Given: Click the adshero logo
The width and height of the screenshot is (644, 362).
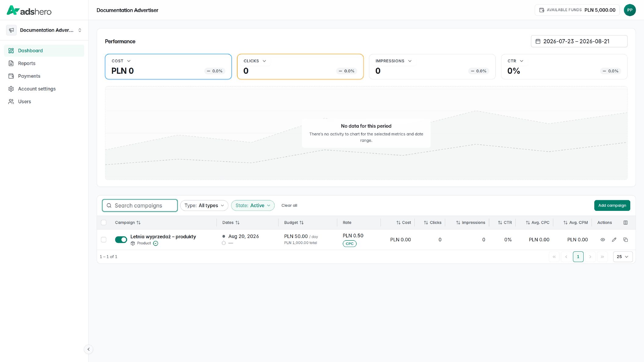Looking at the screenshot, I should pos(29,11).
